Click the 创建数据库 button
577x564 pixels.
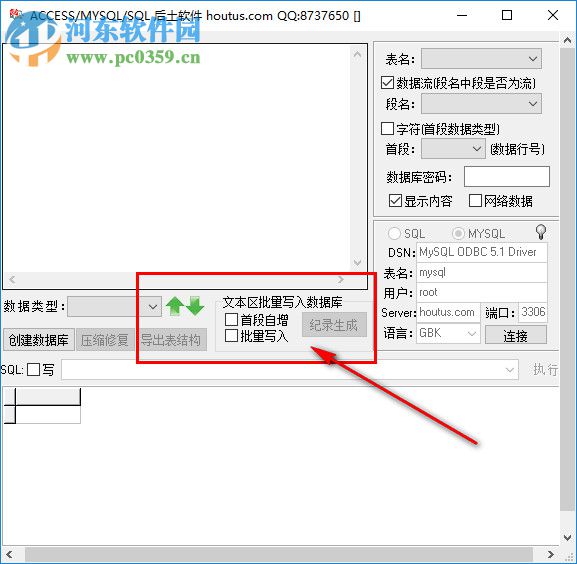(x=39, y=340)
